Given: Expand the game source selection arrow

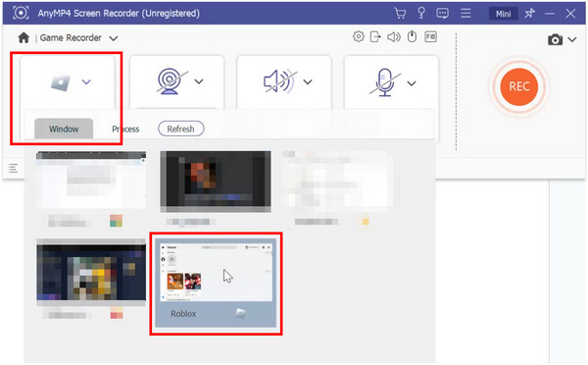Looking at the screenshot, I should click(86, 81).
